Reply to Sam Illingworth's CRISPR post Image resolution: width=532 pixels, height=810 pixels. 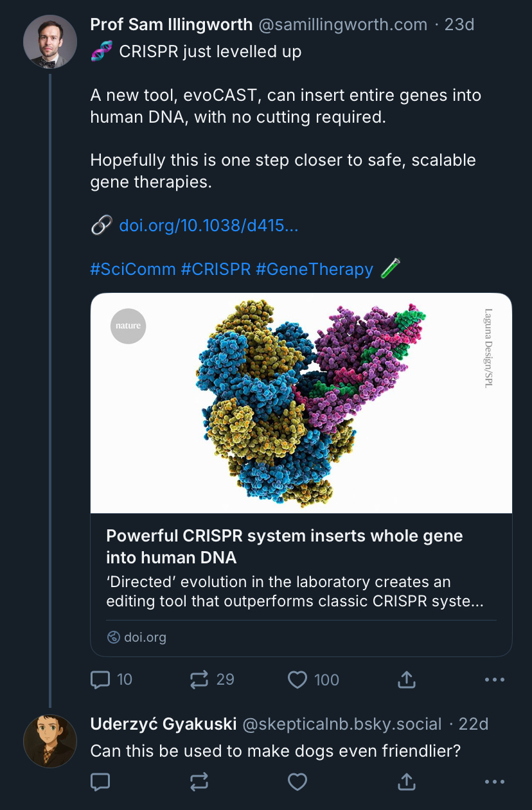coord(101,680)
